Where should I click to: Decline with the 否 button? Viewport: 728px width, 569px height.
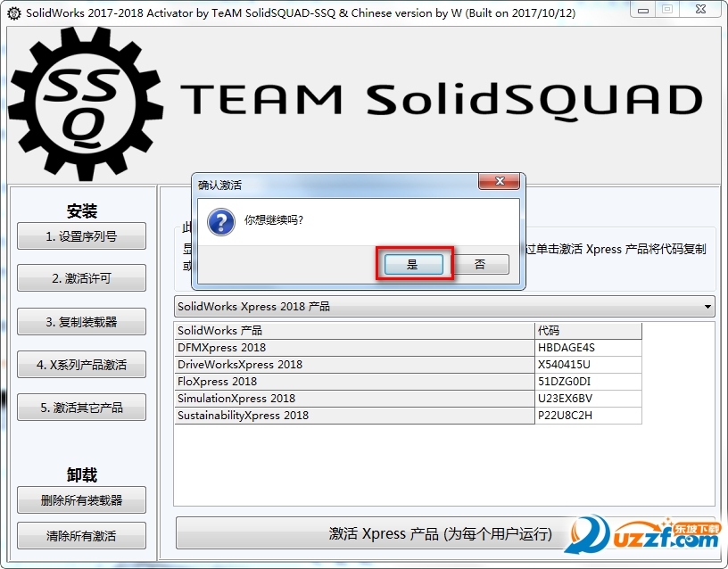480,264
